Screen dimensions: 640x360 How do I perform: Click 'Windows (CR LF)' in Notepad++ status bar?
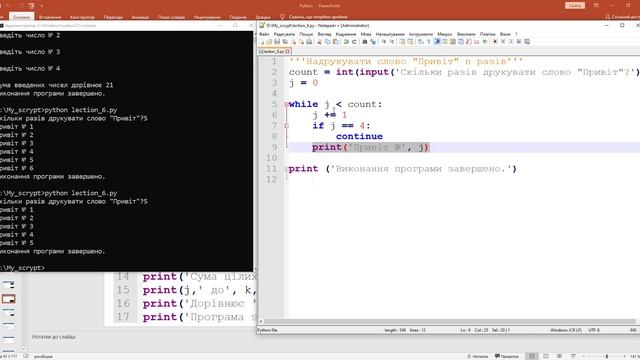566,330
